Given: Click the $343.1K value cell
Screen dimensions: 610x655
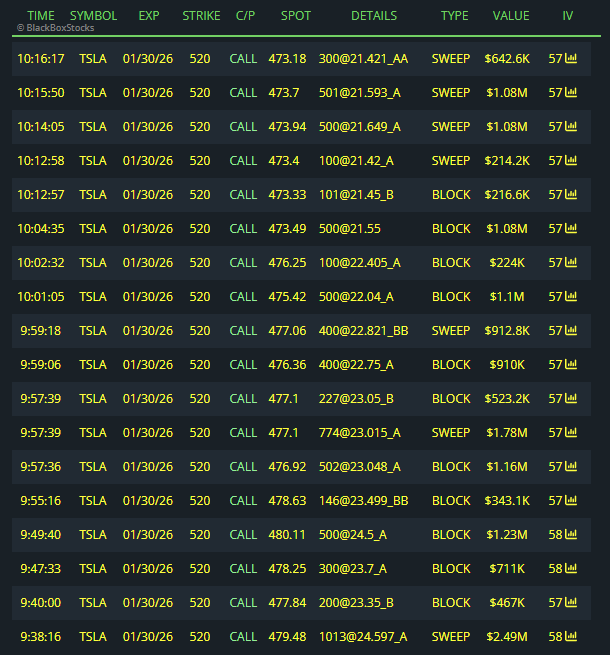Looking at the screenshot, I should point(507,500).
